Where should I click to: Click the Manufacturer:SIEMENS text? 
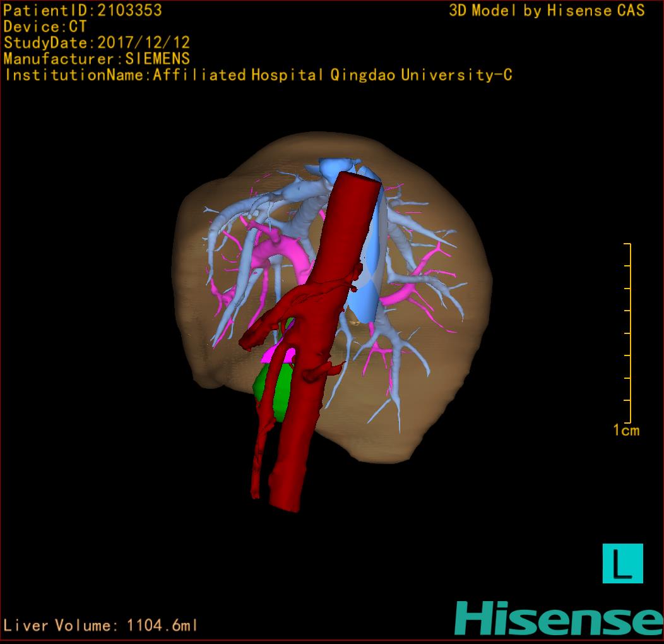pyautogui.click(x=97, y=59)
